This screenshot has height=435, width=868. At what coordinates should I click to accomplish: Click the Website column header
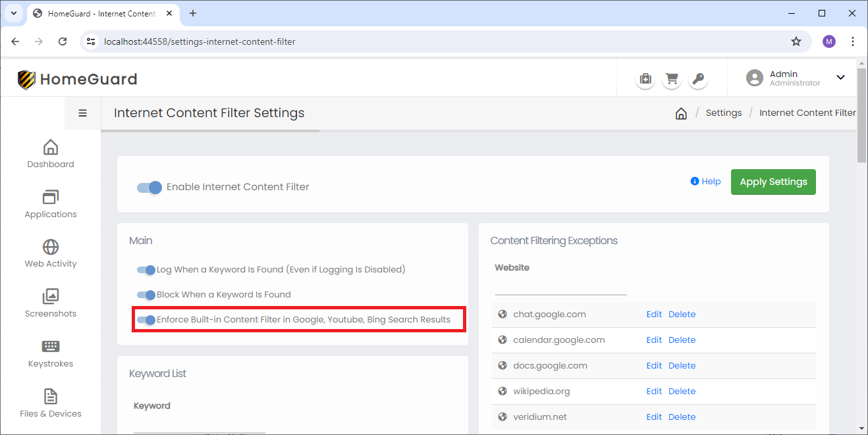tap(512, 268)
